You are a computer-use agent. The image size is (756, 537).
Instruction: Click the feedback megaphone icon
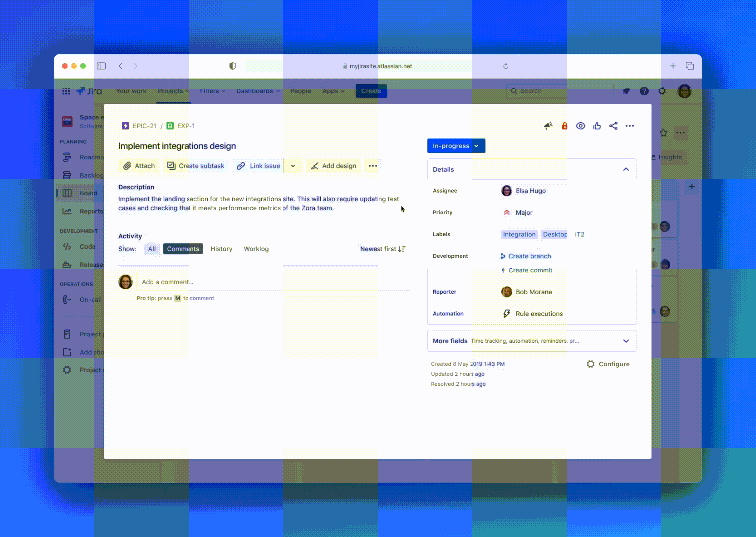tap(548, 126)
